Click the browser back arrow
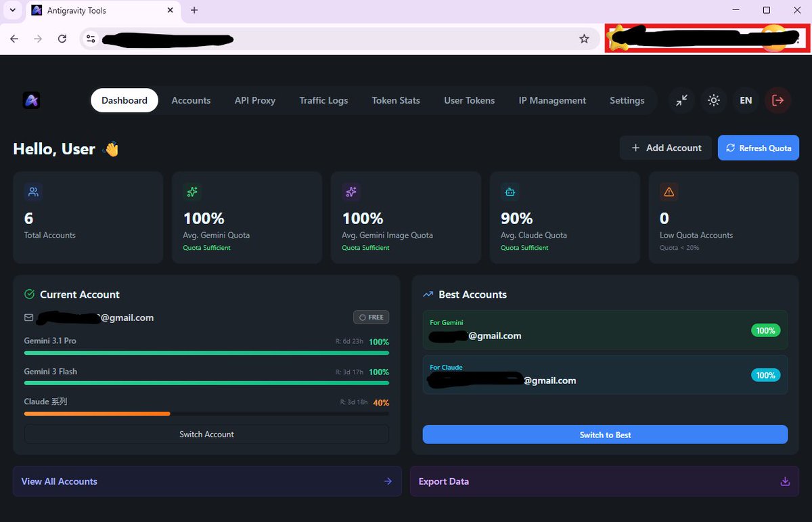The width and height of the screenshot is (812, 522). [14, 39]
